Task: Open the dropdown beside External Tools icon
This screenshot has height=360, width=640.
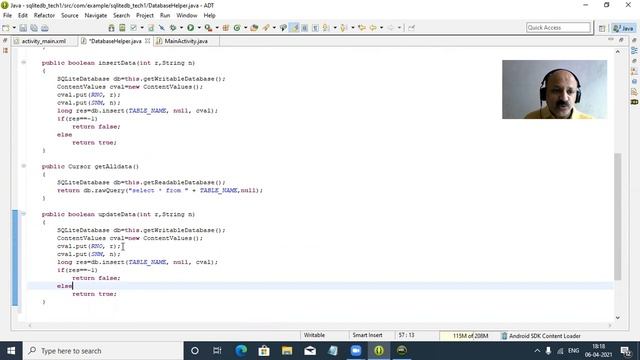Action: coord(217,28)
